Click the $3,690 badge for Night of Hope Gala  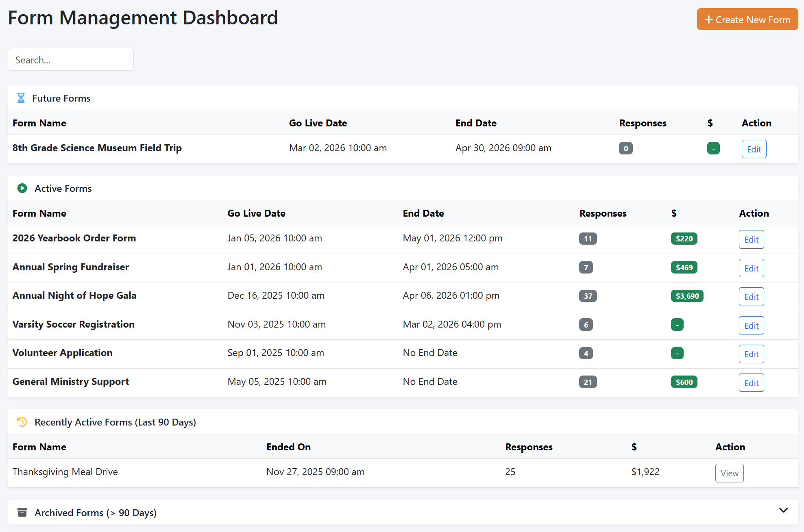point(687,296)
